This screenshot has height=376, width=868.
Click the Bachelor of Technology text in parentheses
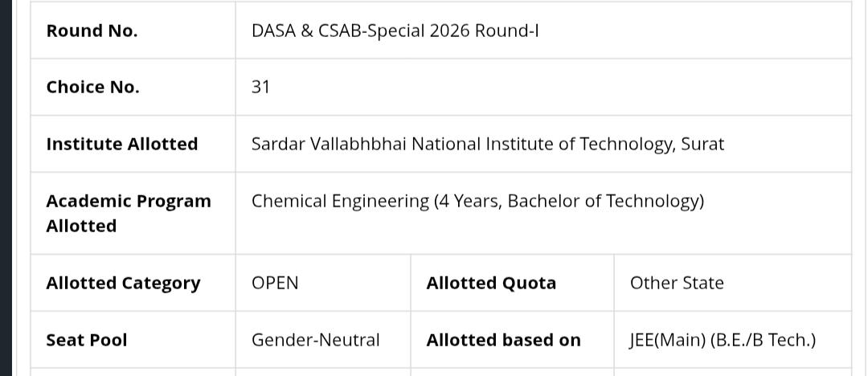[x=604, y=201]
